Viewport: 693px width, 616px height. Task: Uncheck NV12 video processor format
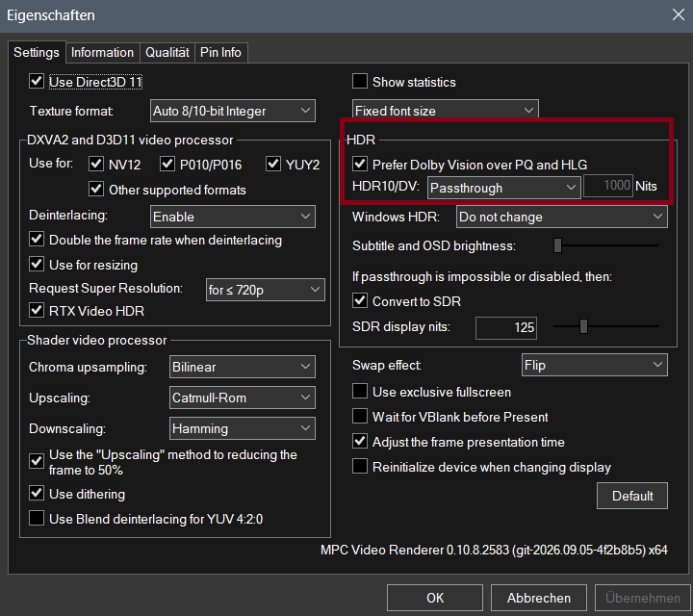pos(96,164)
